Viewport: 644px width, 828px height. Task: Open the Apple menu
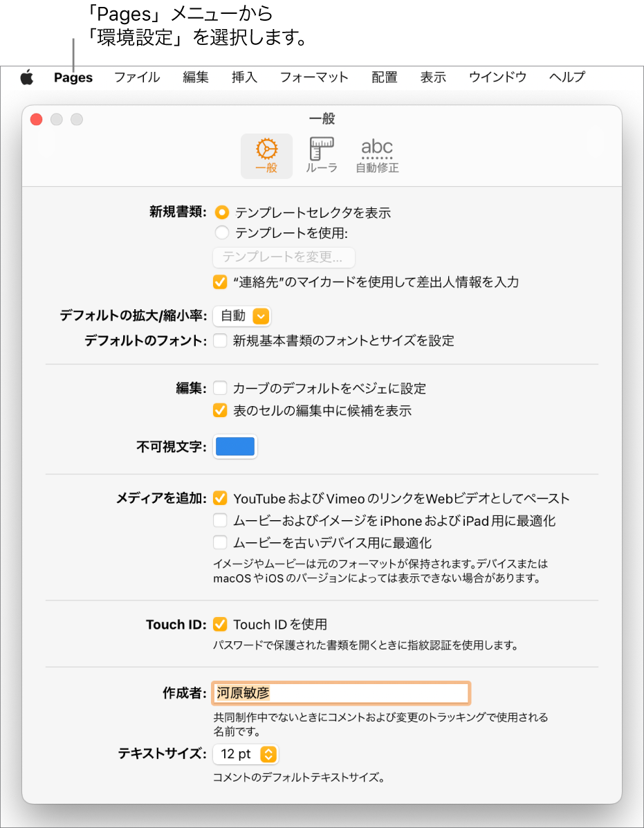(x=26, y=77)
